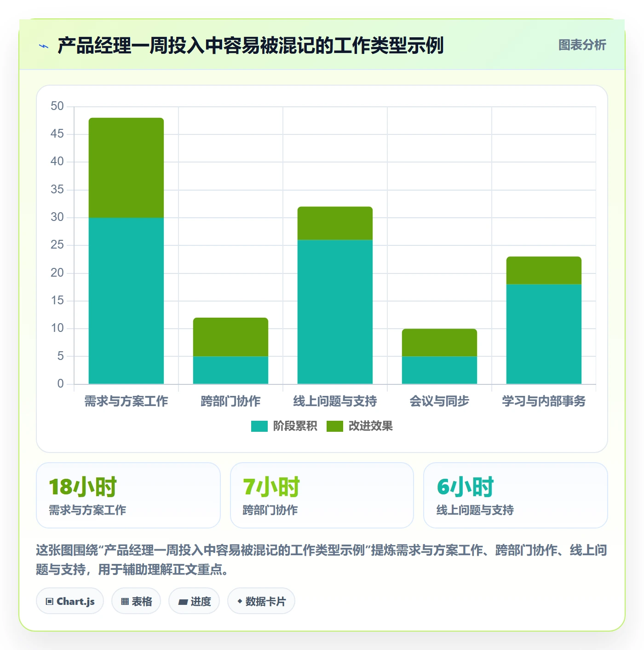
Task: Click the chart title 产品经理一周投入中容易被混记的工作类型示例
Action: point(250,46)
